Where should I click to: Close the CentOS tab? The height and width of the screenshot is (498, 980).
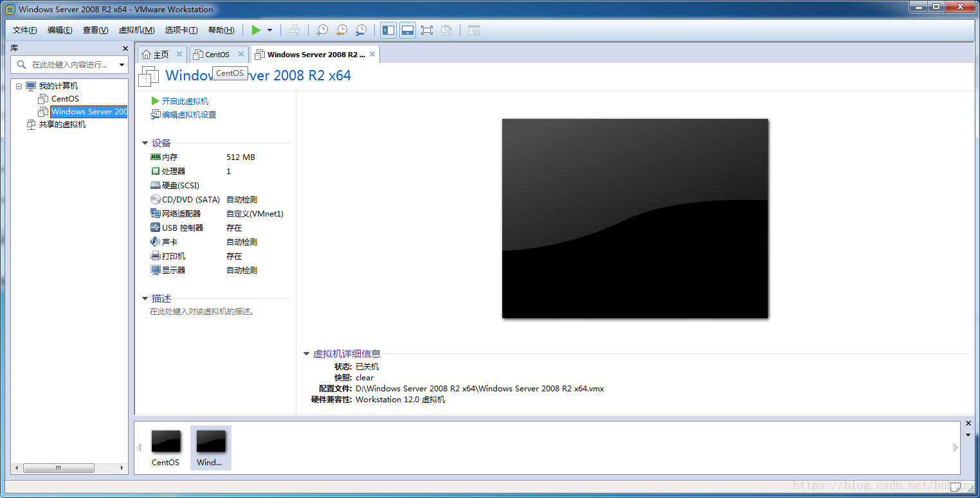(x=241, y=54)
